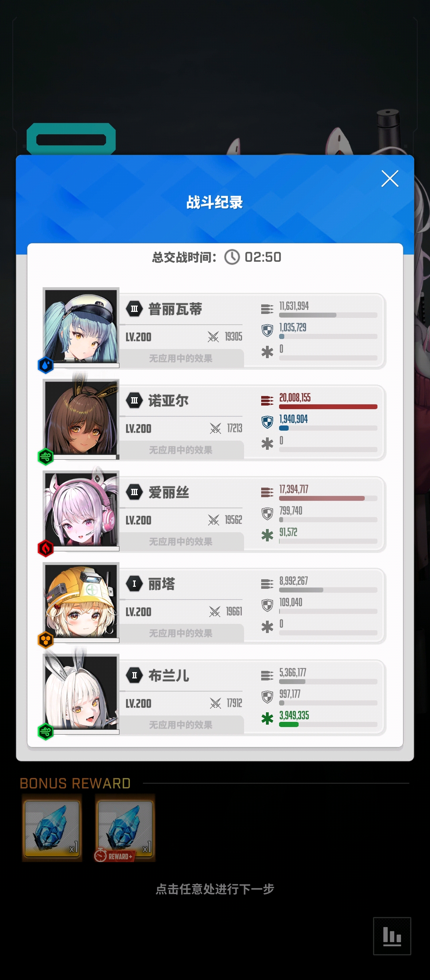Click 诺亚尔's wind element badge

(x=45, y=457)
